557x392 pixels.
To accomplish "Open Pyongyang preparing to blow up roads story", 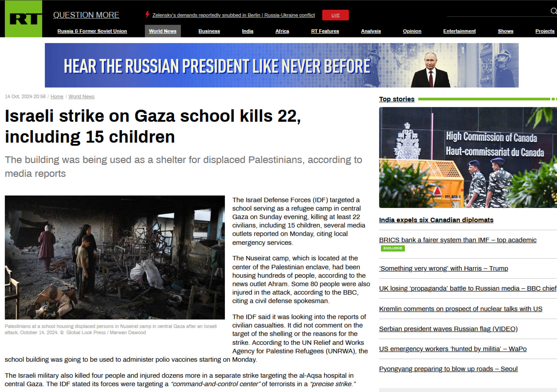I will pyautogui.click(x=448, y=369).
